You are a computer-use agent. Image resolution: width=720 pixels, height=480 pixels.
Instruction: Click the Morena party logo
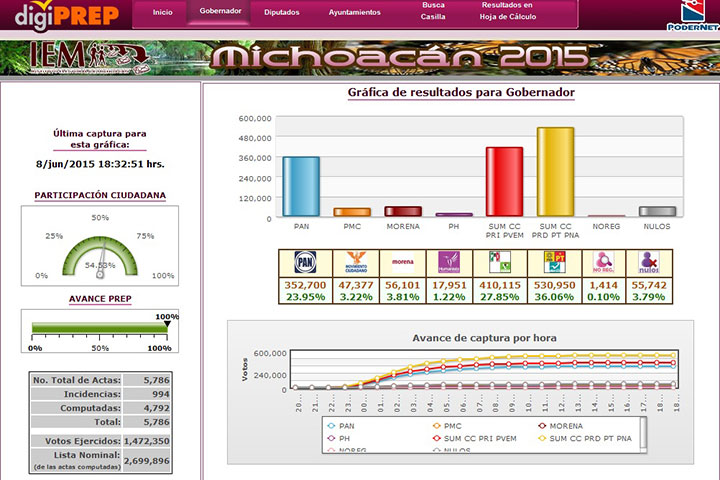[401, 263]
